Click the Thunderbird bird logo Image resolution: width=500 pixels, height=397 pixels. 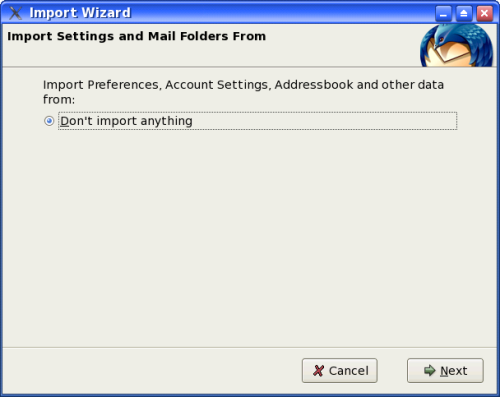[x=457, y=45]
